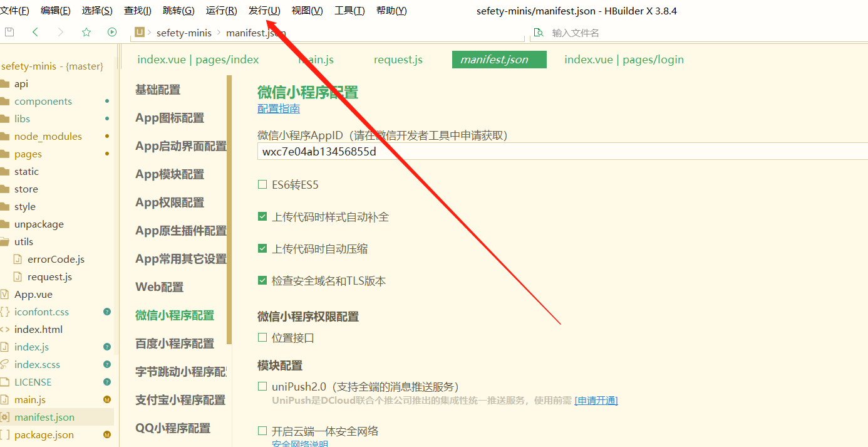Open the QQ小程序配置 section
Screen dimensions: 868x447
click(x=173, y=428)
